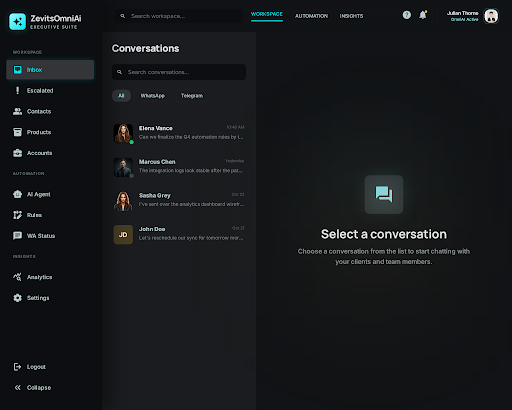Viewport: 512px width, 410px height.
Task: Click Julian Thorne's profile avatar
Action: (491, 16)
